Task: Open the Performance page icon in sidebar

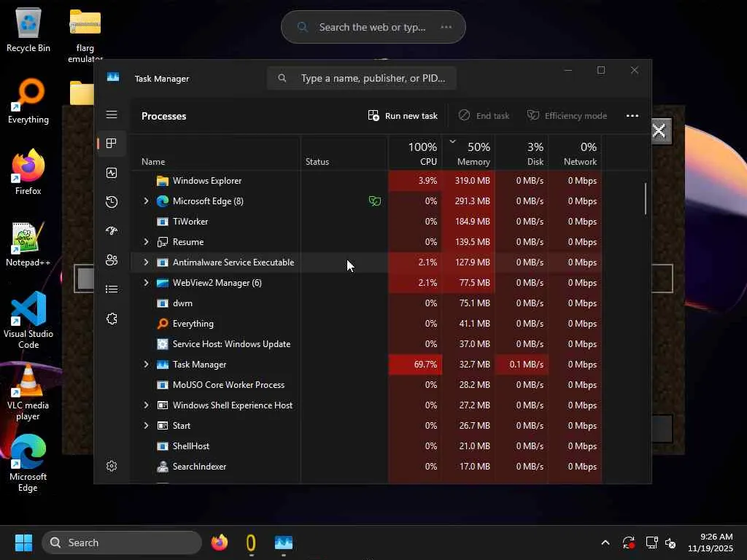Action: [x=112, y=173]
